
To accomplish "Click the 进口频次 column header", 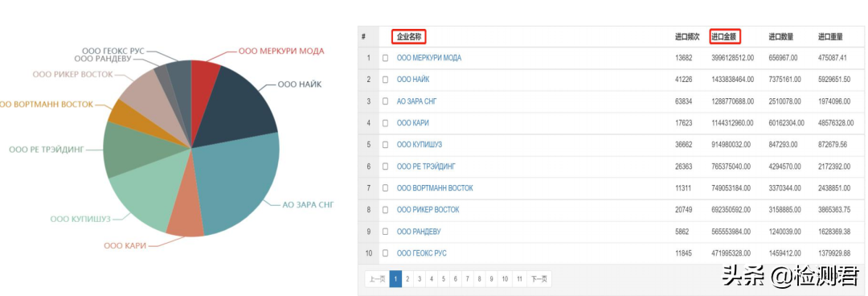I will click(687, 37).
